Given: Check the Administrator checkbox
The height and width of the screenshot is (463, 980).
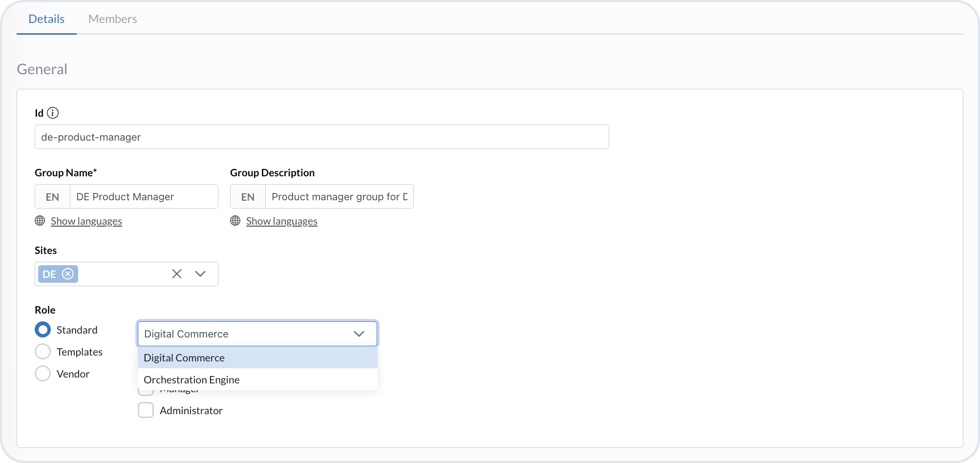Looking at the screenshot, I should (146, 410).
